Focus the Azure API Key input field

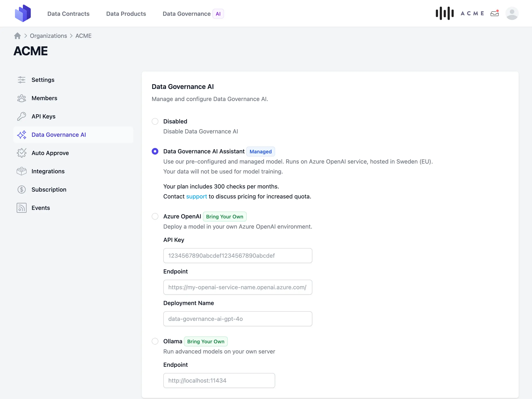(x=238, y=256)
